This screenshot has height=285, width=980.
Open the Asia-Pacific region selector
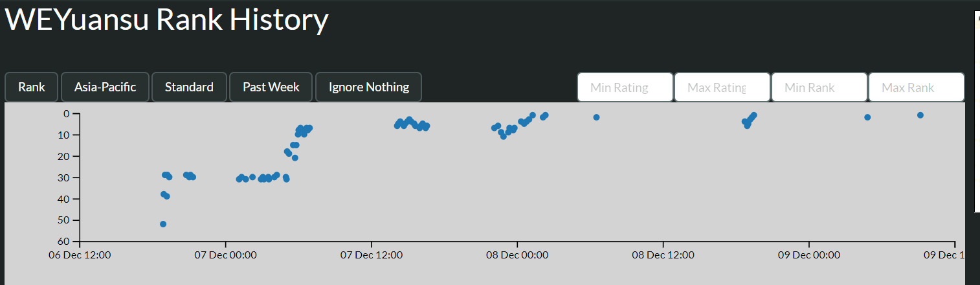(x=105, y=87)
